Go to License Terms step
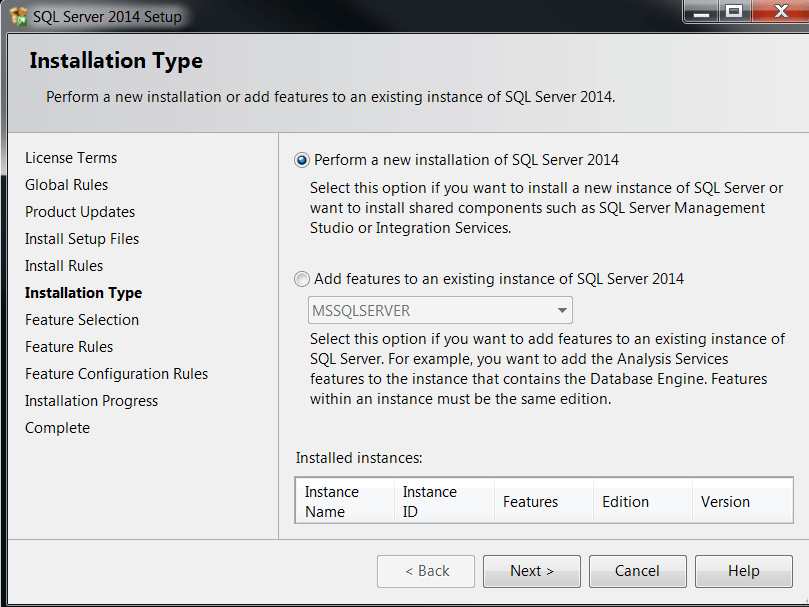The height and width of the screenshot is (607, 809). click(71, 158)
